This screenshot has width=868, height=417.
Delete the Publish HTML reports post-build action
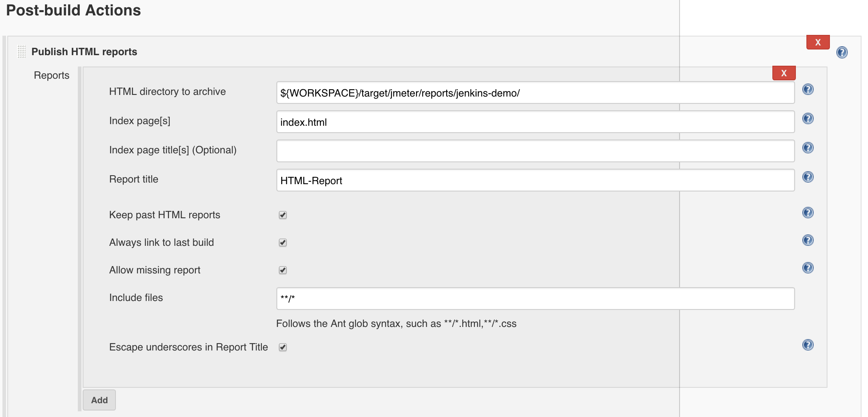click(818, 42)
